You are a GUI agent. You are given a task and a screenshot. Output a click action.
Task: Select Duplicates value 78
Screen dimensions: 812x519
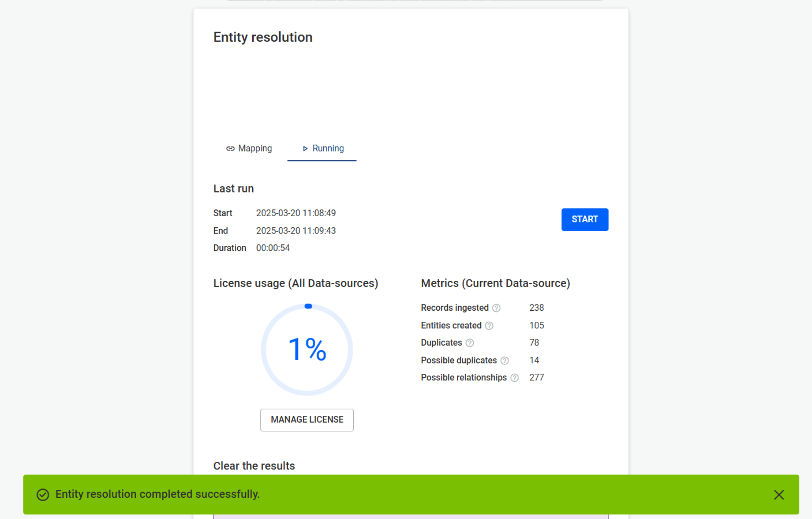[x=534, y=343]
